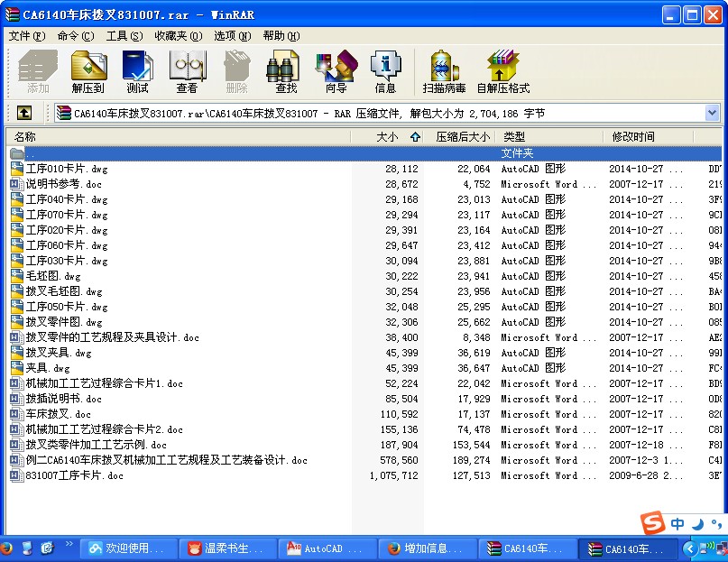Select file 拨叉零件图.dwg
This screenshot has height=562, width=728.
tap(64, 322)
